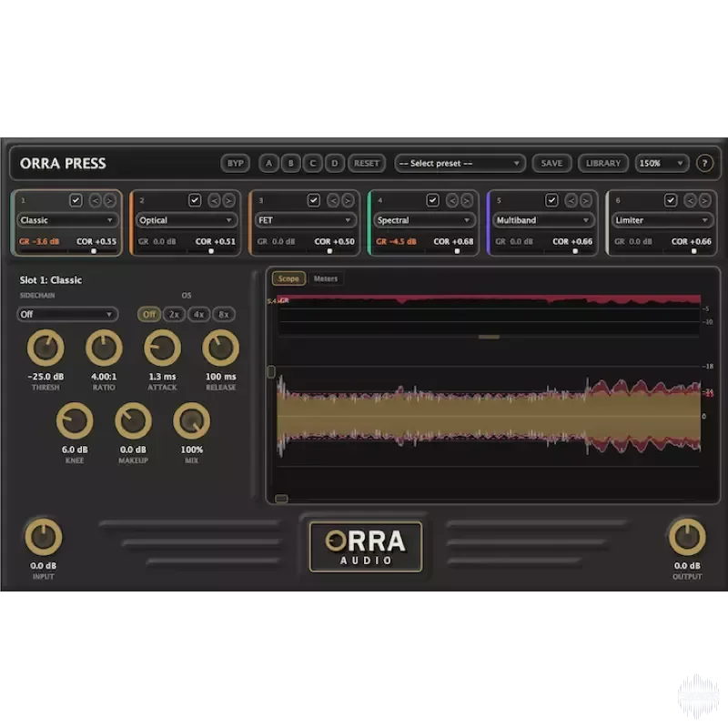Image resolution: width=728 pixels, height=728 pixels.
Task: Click the 4.00:1 ratio value
Action: click(x=104, y=377)
